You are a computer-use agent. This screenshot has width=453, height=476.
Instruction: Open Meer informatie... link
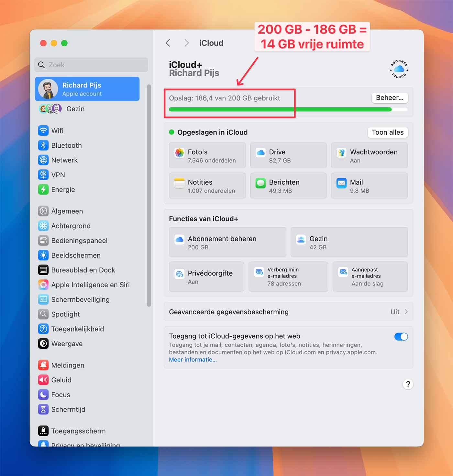(193, 359)
